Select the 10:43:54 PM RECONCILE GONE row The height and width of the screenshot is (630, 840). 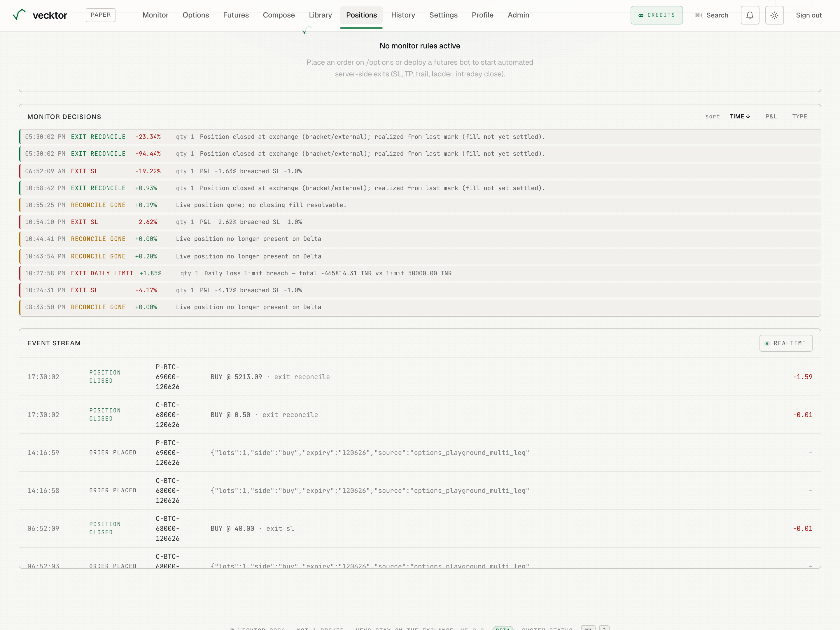(420, 256)
